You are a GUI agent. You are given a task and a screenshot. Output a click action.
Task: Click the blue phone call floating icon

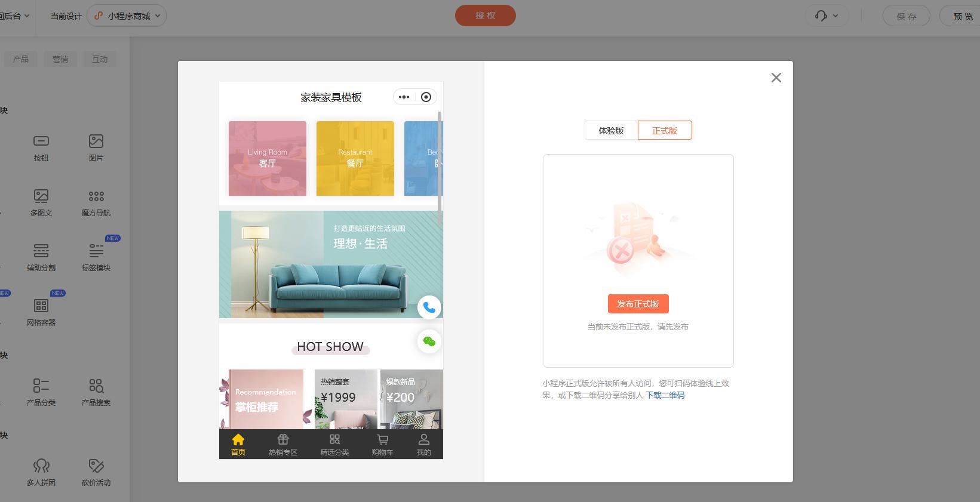pos(429,307)
